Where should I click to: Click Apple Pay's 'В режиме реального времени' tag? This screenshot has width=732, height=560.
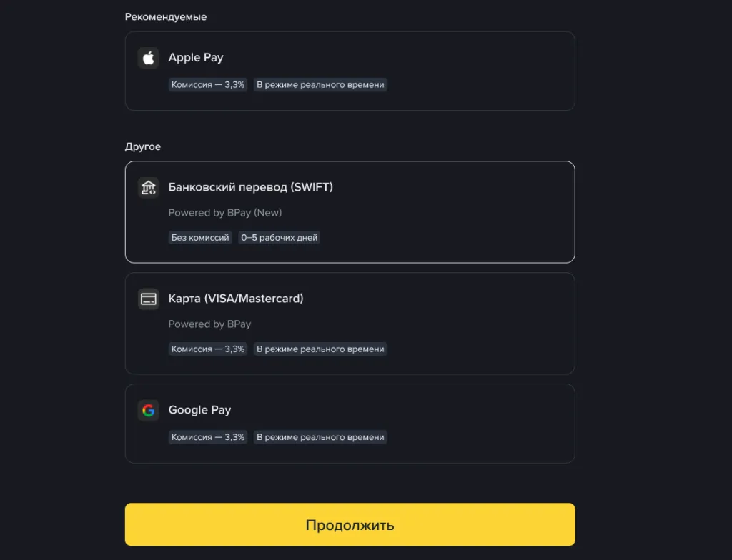click(320, 85)
